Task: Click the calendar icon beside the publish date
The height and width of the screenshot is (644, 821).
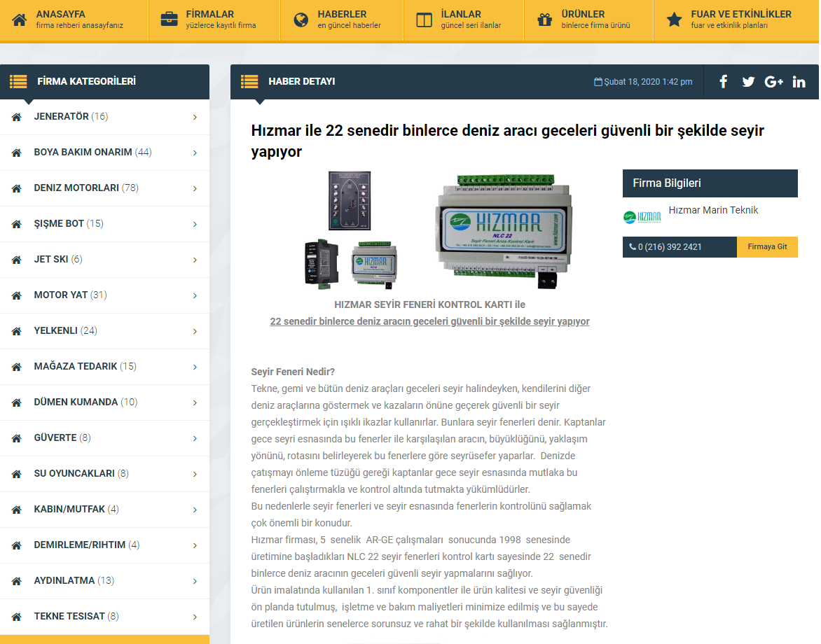Action: (x=598, y=82)
